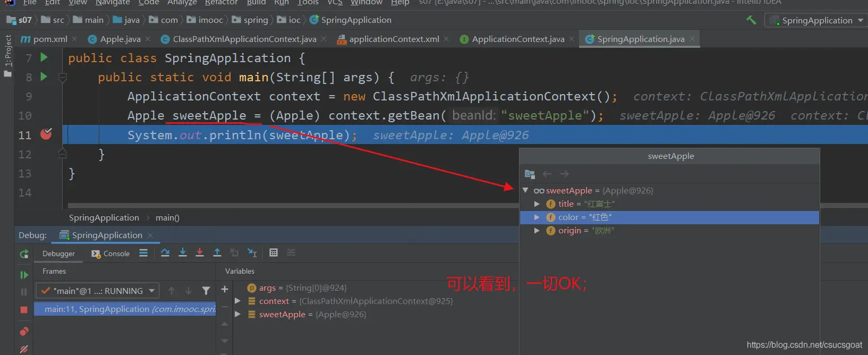This screenshot has height=355, width=868.
Task: Click the ioc breadcrumb in navigation bar
Action: click(294, 20)
